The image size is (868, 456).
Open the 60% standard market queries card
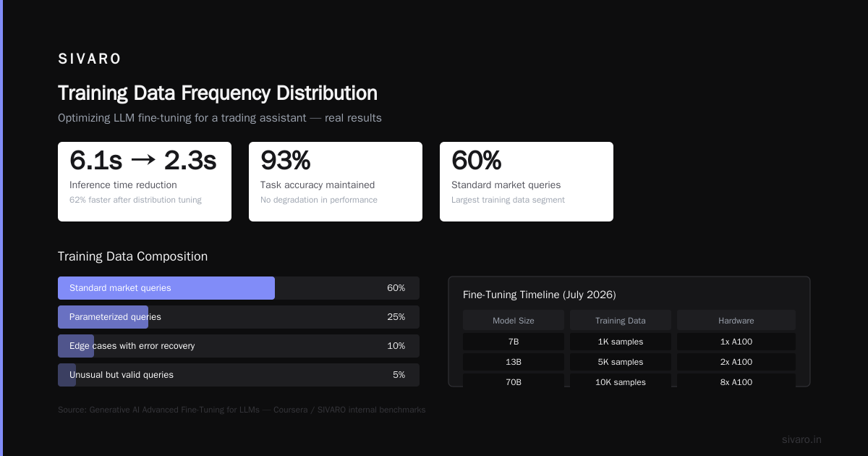(527, 182)
